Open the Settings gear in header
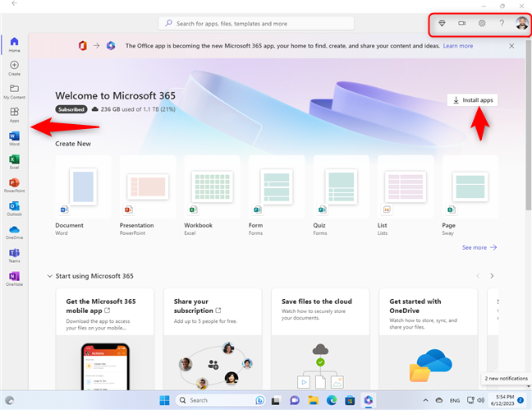Screen dimensions: 532x410 click(482, 23)
